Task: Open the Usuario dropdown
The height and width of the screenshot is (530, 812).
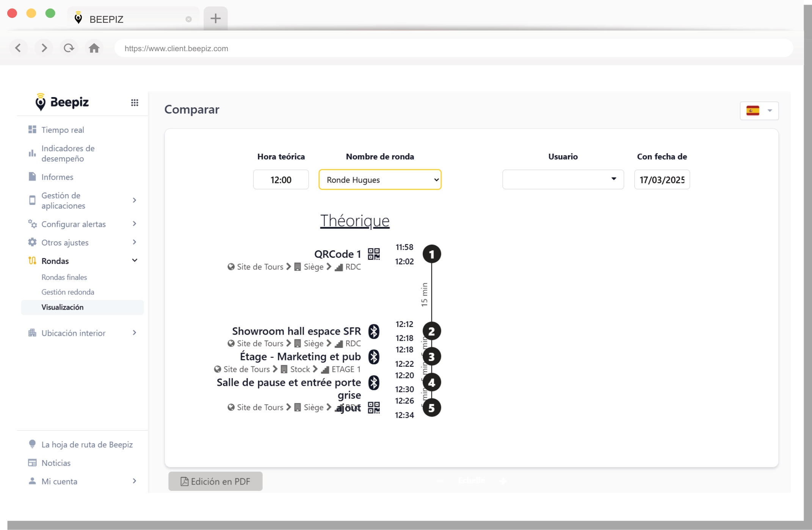Action: pos(563,179)
